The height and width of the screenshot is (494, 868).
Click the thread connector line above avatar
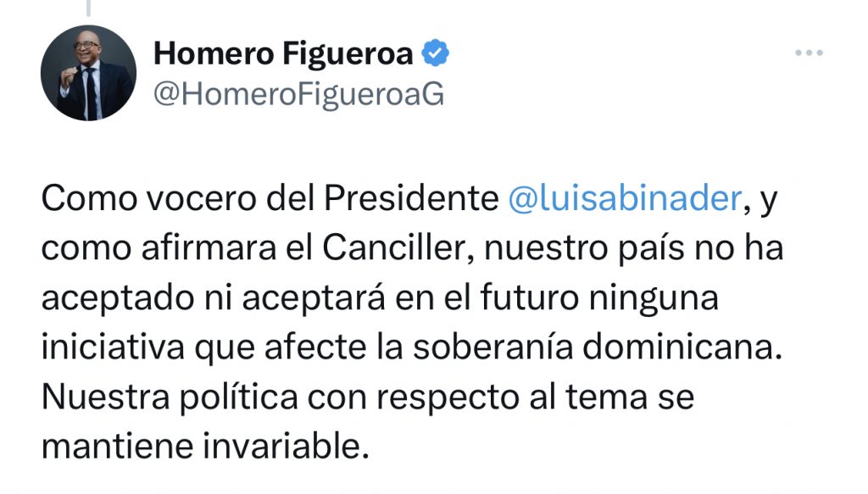pos(88,8)
